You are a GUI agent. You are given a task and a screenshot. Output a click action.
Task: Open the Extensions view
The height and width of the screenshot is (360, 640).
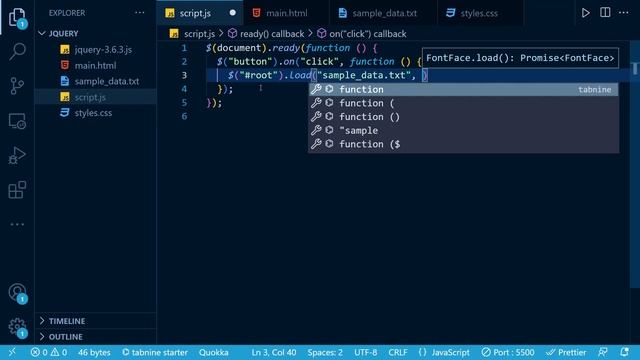[17, 190]
